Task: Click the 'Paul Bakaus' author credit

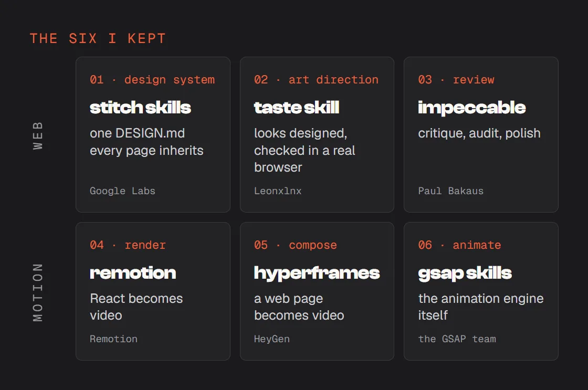Action: click(451, 191)
